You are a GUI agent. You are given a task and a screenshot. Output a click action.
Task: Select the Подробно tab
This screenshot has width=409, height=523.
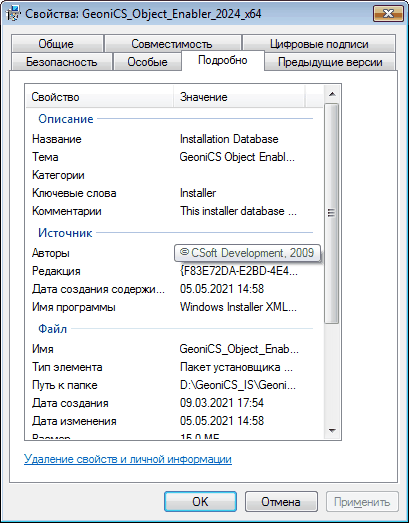coord(223,60)
